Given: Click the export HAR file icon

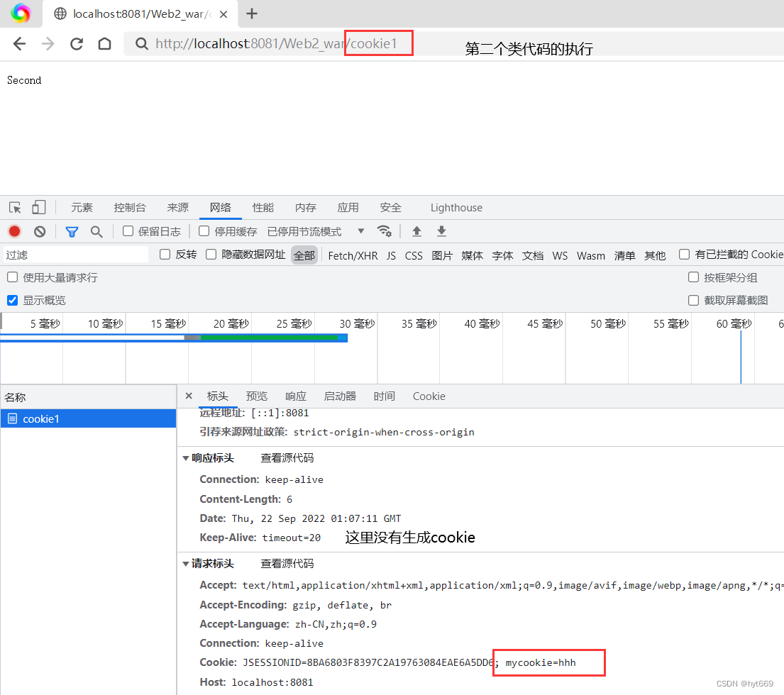Looking at the screenshot, I should click(x=441, y=231).
